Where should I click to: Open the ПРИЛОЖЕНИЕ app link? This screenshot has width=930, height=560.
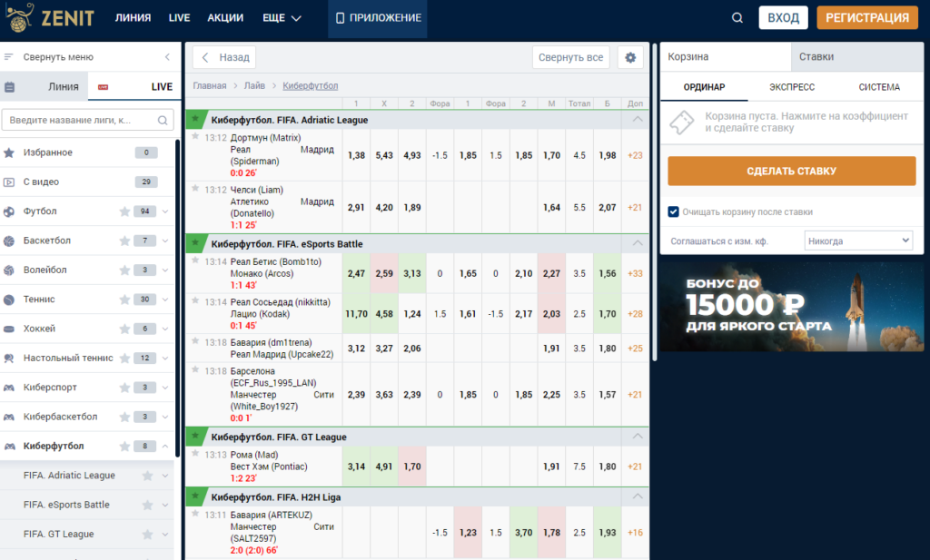coord(378,18)
